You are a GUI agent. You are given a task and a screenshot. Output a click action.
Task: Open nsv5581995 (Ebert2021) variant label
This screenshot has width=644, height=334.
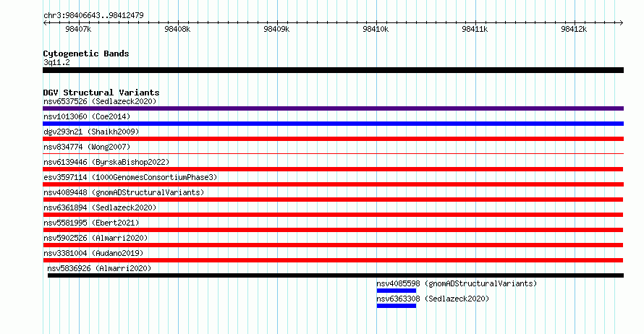91,223
